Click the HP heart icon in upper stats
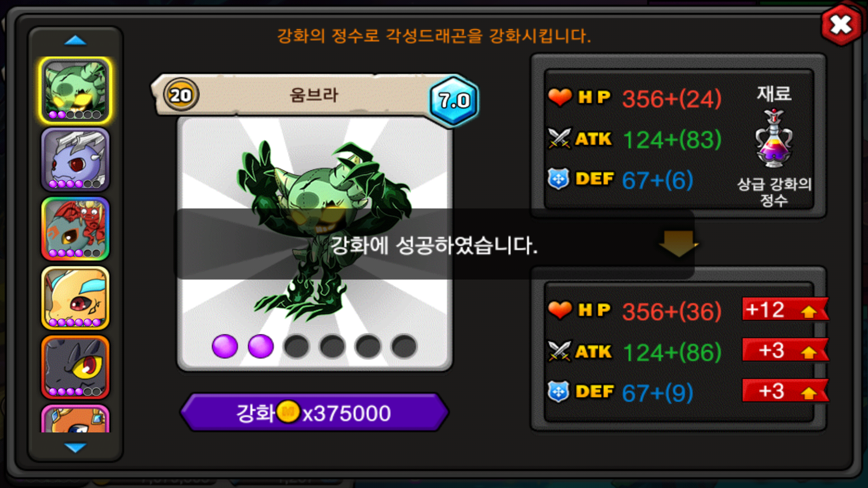Image resolution: width=868 pixels, height=488 pixels. pos(560,97)
